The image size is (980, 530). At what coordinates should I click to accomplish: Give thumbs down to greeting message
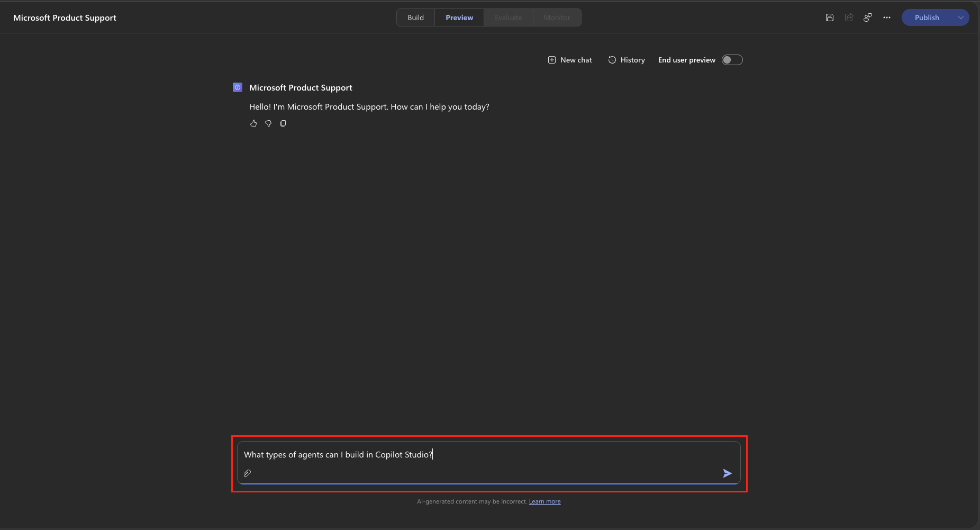point(268,123)
